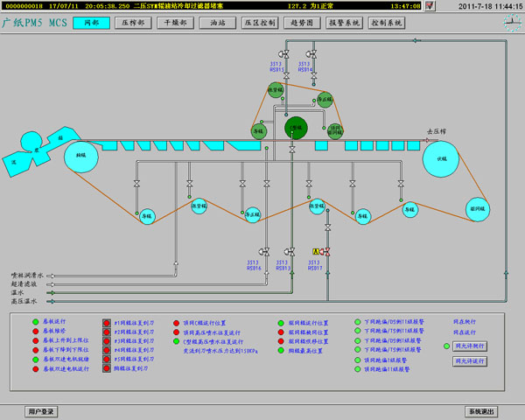Viewport: 525px width, 420px height.
Task: Click the RS813 valve icon above the top rolls
Action: click(x=288, y=53)
